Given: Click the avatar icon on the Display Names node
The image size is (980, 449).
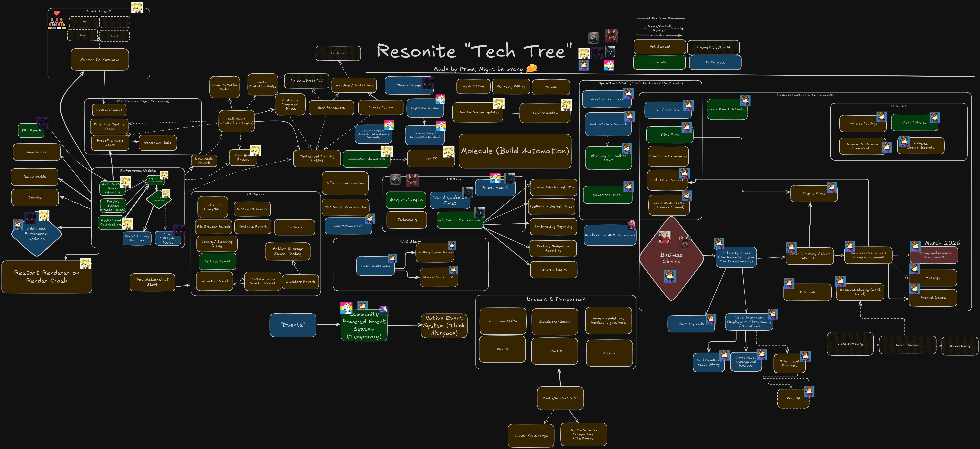Looking at the screenshot, I should pyautogui.click(x=832, y=187).
